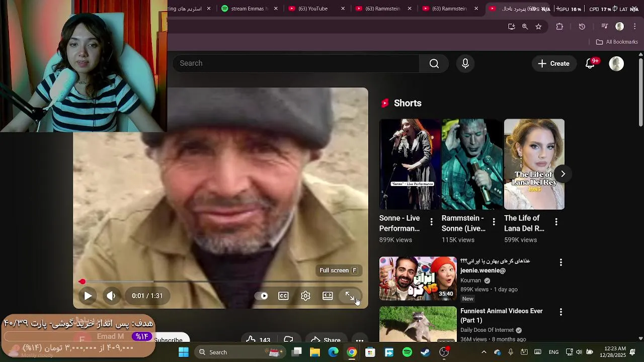This screenshot has height=362, width=644.
Task: Launch Microsoft Edge from the taskbar
Action: tap(334, 352)
